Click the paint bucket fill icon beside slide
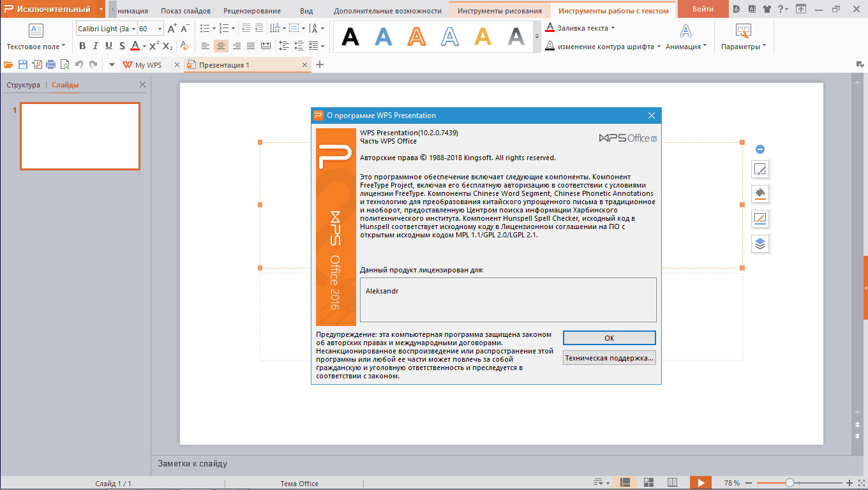868x490 pixels. (x=759, y=193)
